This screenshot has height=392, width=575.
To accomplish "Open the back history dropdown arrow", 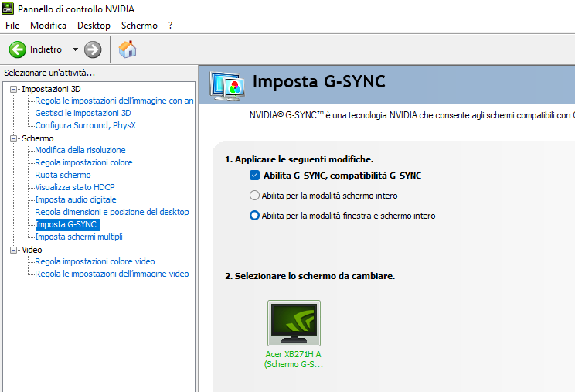I will (x=75, y=49).
